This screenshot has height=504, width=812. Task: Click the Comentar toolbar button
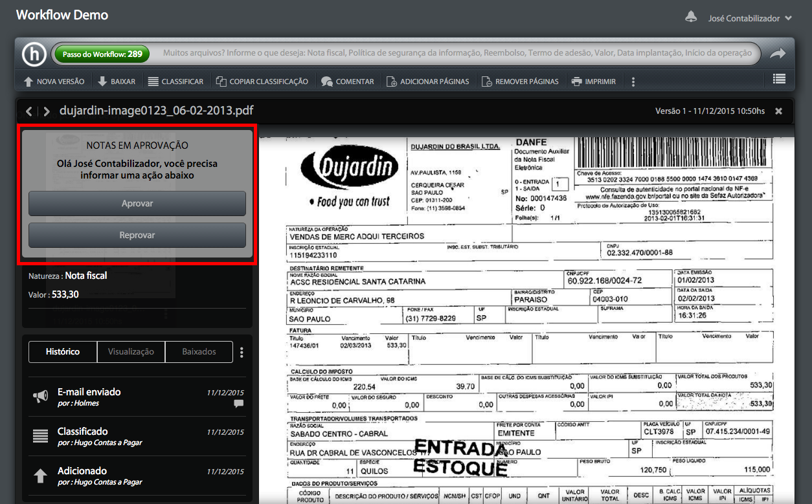(x=348, y=82)
